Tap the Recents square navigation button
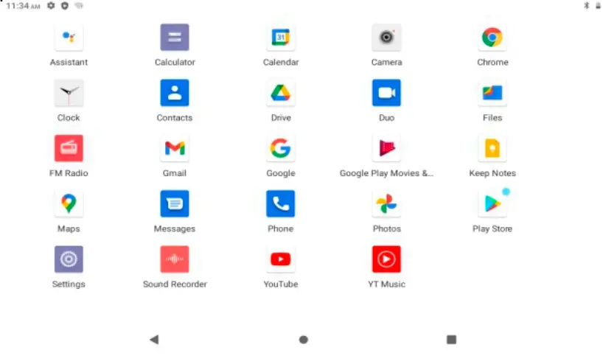The image size is (603, 364). point(451,340)
